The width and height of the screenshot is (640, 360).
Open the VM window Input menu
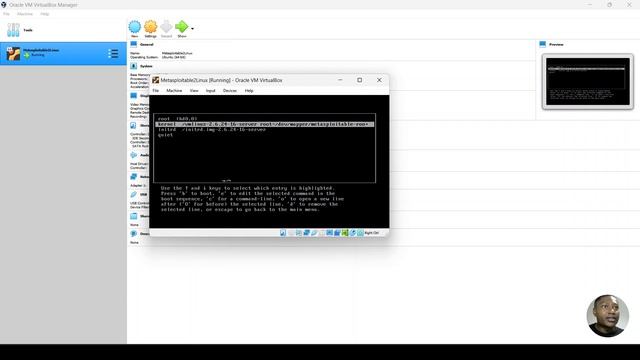[x=210, y=91]
